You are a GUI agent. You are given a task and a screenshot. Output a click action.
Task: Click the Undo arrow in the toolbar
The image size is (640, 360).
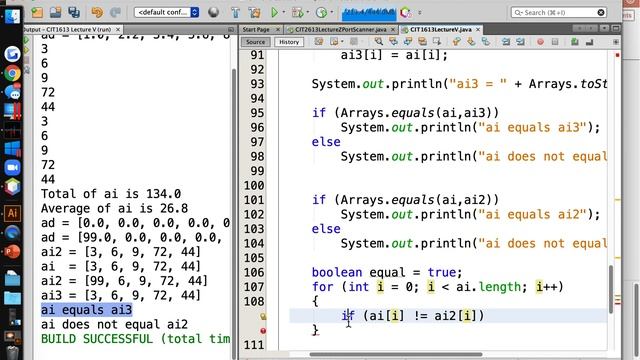(97, 12)
